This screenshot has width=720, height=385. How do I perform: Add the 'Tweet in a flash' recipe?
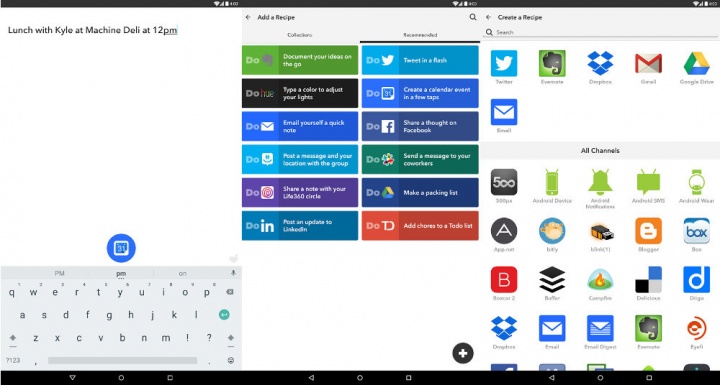(420, 60)
